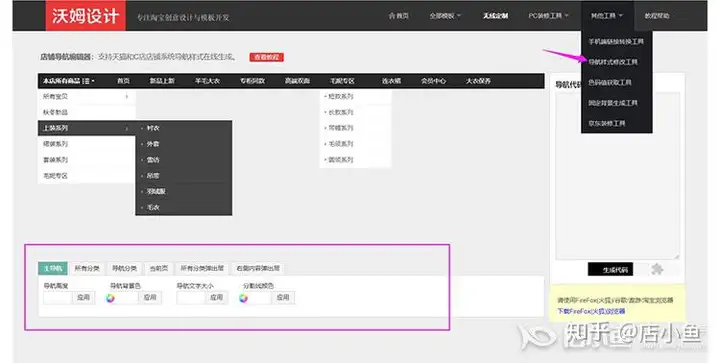
Task: Click the 套装系列 category row
Action: (x=87, y=160)
